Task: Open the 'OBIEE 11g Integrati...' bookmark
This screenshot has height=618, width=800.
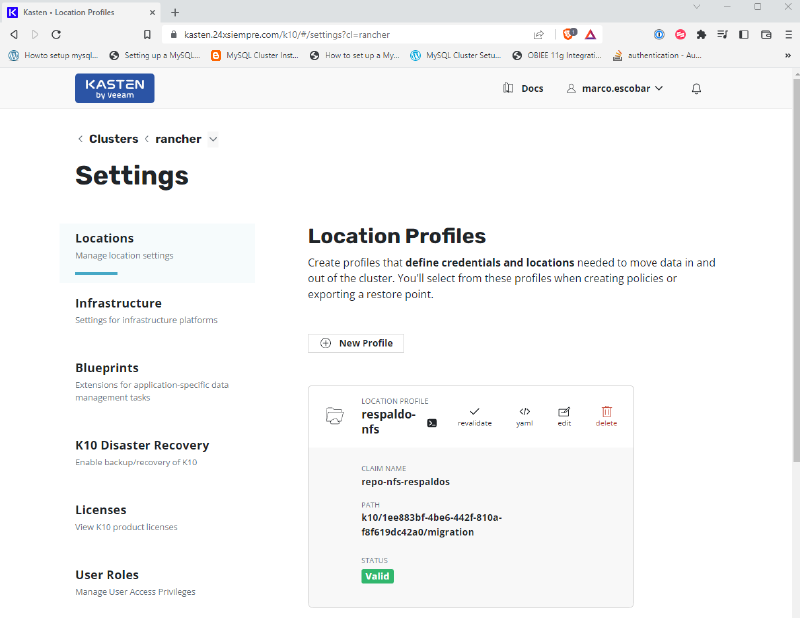Action: point(557,55)
